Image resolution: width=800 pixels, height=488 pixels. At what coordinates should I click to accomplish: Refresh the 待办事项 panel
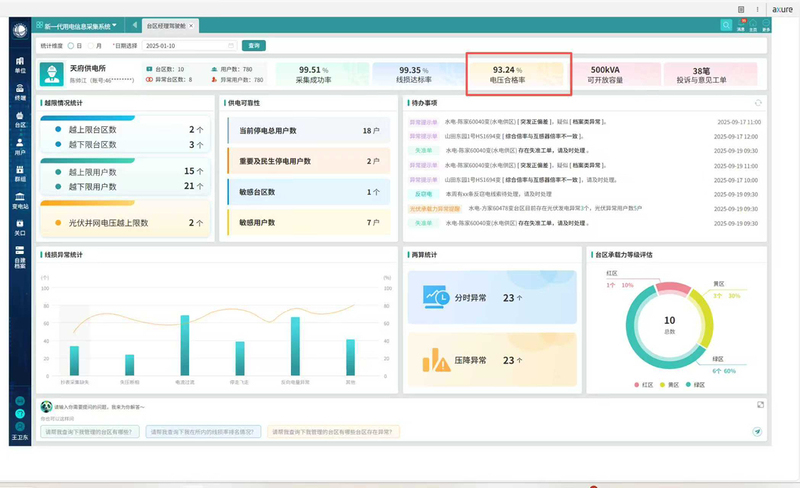coord(758,103)
